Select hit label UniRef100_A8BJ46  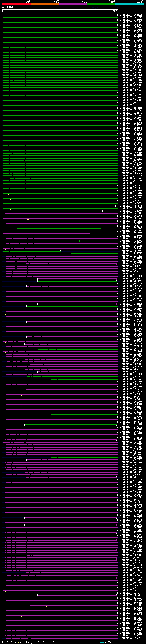pyautogui.click(x=131, y=218)
